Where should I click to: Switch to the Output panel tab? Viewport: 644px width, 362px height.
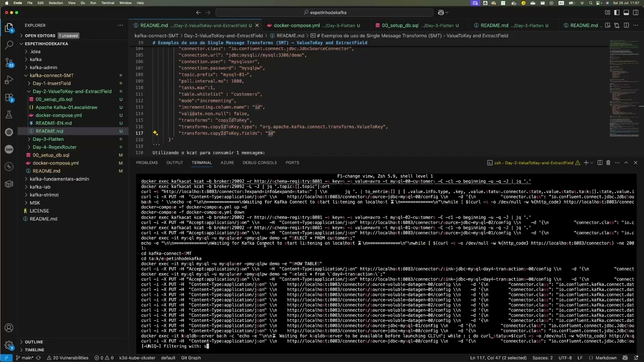(175, 163)
